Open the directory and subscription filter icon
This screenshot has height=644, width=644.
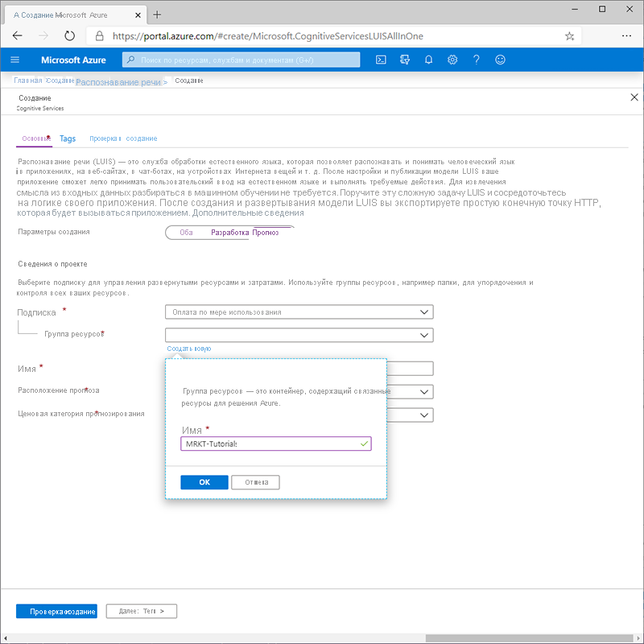click(405, 60)
